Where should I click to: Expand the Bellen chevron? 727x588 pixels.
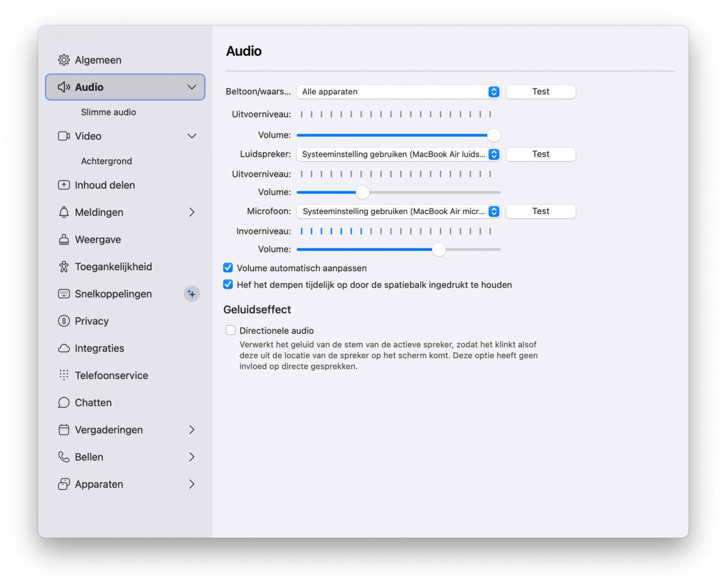coord(192,457)
